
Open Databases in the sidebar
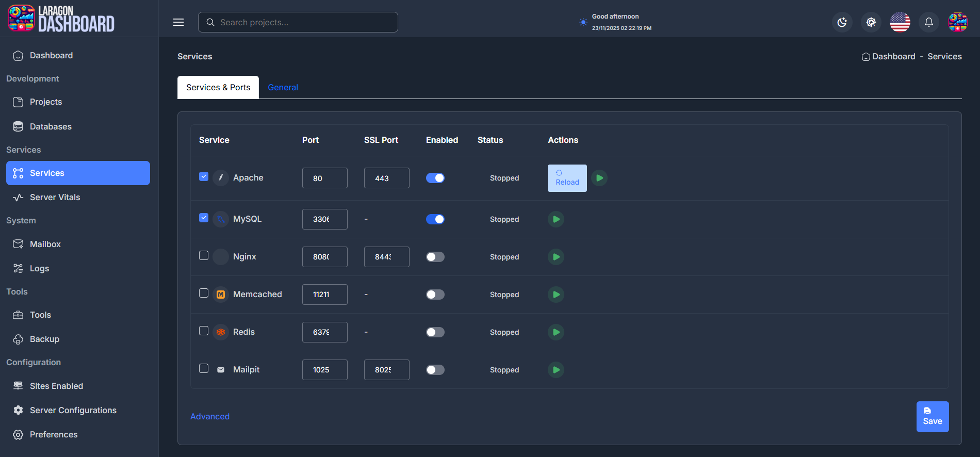click(x=78, y=126)
